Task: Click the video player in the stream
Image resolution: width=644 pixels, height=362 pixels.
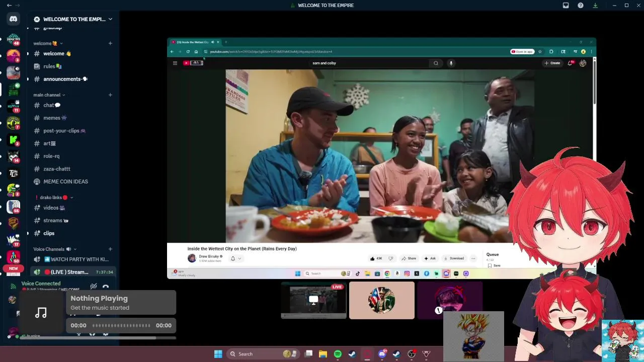Action: coord(380,156)
